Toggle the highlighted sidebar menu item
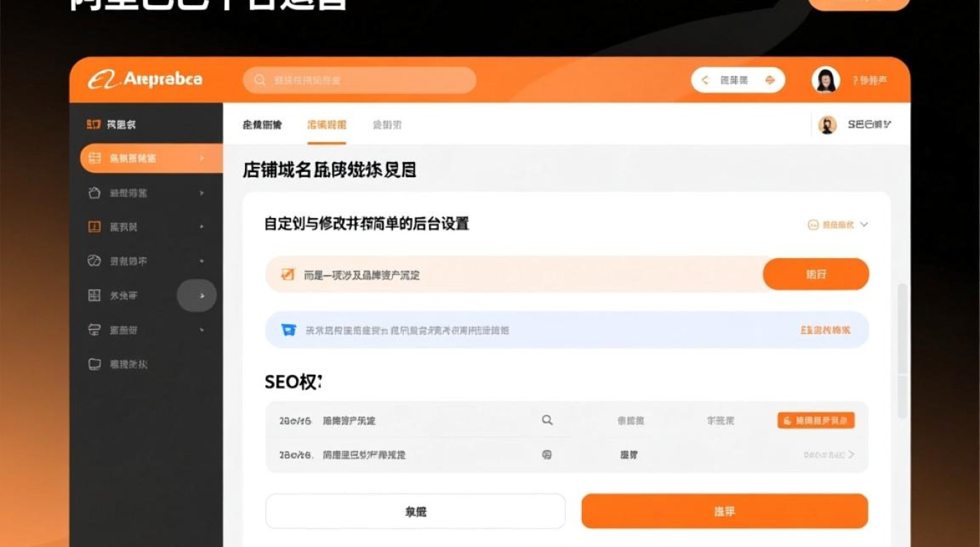 pos(139,158)
